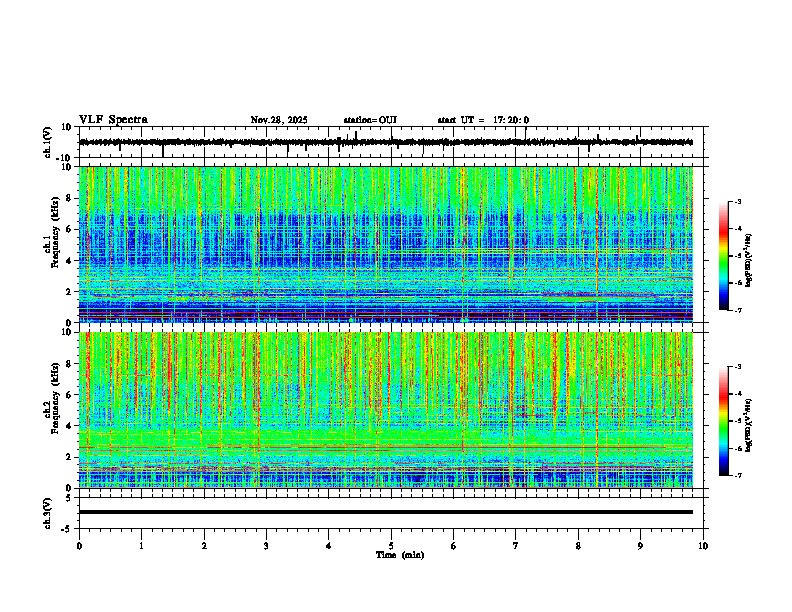The image size is (792, 612).
Task: Click the ch.2 spectrogram color scale bar
Action: (x=724, y=421)
